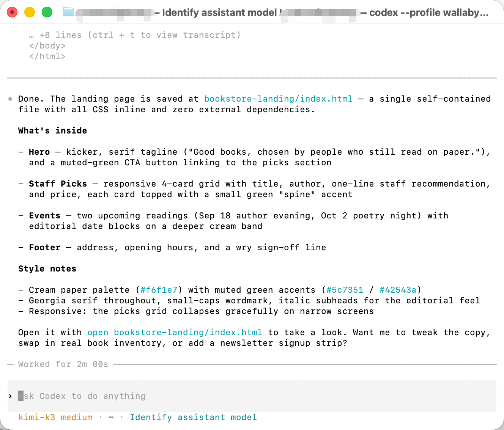Click the #42543a dark green color code

coord(398,290)
